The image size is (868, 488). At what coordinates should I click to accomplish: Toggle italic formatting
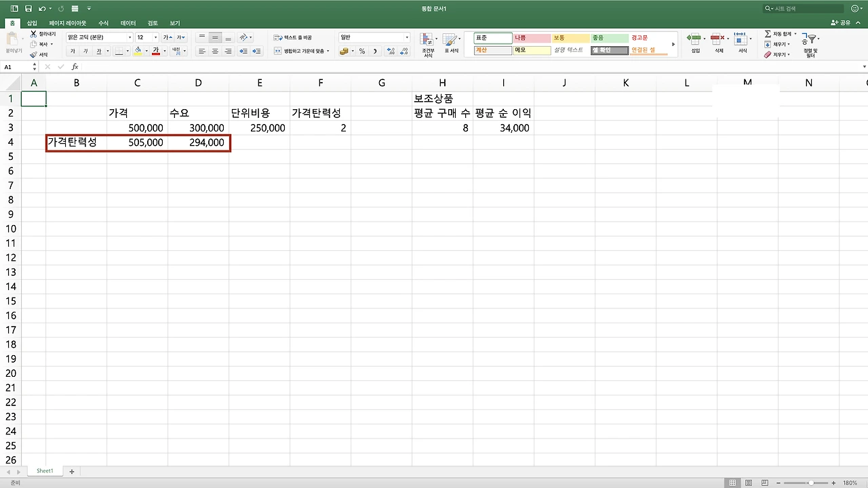click(85, 51)
